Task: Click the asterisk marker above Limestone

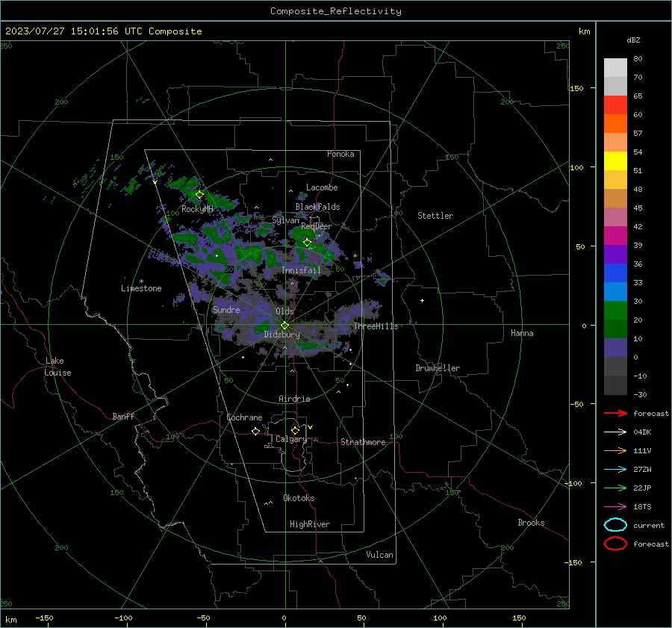Action: pos(141,282)
